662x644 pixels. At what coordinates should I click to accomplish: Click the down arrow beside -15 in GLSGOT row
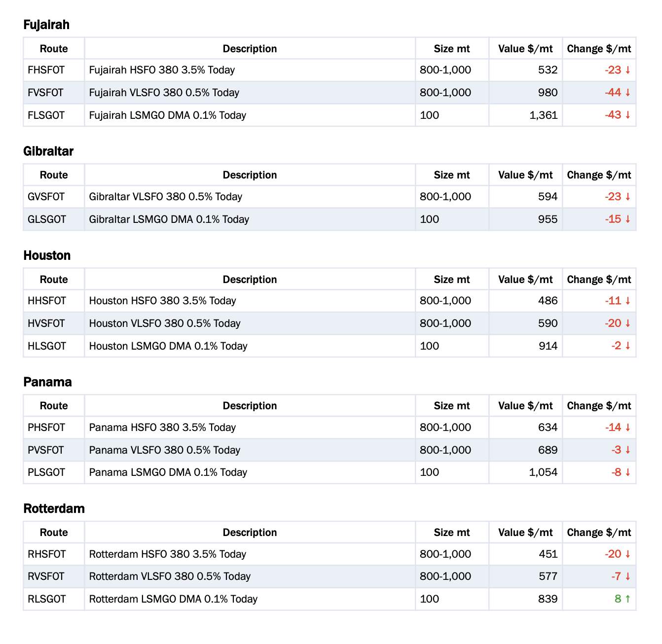(628, 219)
